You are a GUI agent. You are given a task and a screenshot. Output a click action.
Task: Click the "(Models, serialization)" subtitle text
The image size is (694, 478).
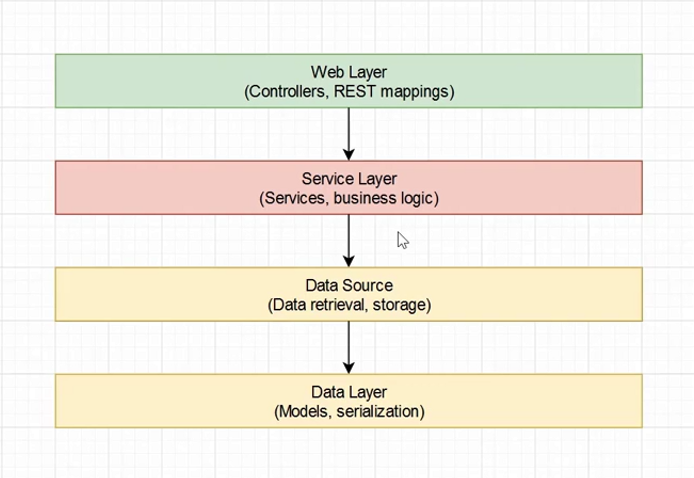coord(349,411)
